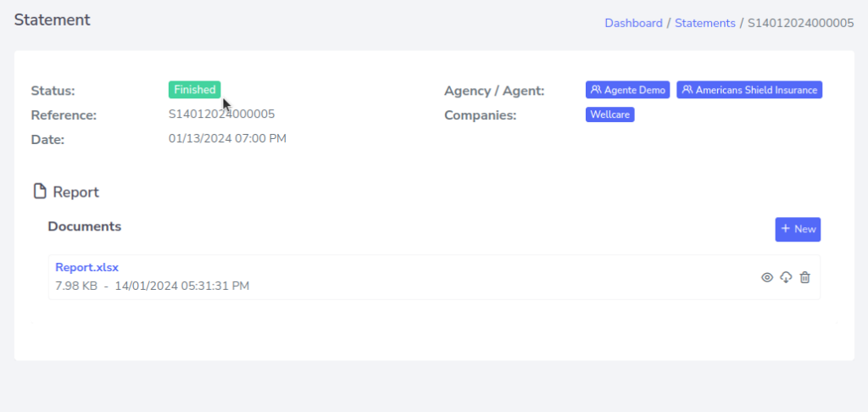Click the Companies field label

[480, 115]
